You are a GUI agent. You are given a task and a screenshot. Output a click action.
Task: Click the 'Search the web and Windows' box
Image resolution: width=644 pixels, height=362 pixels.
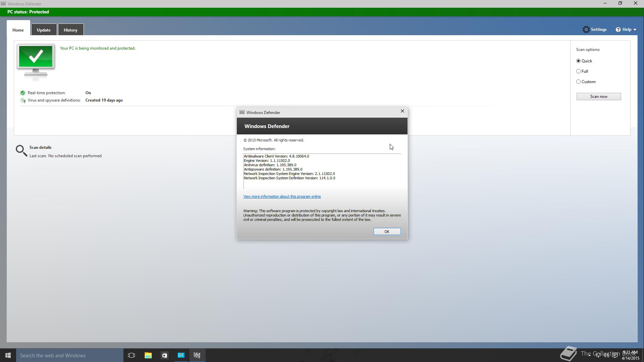pyautogui.click(x=70, y=355)
